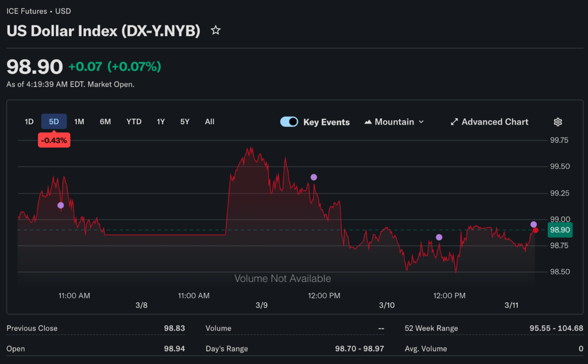Screen dimensions: 588x364
Task: Select the 1D time range tab
Action: point(29,122)
